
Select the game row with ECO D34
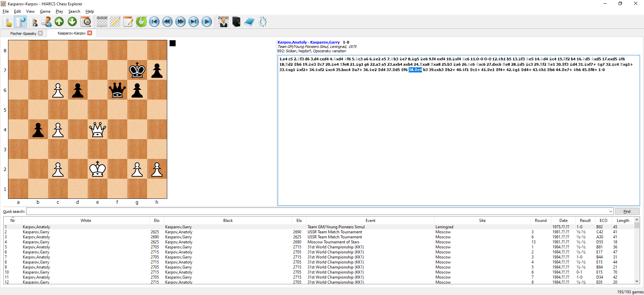(319, 277)
